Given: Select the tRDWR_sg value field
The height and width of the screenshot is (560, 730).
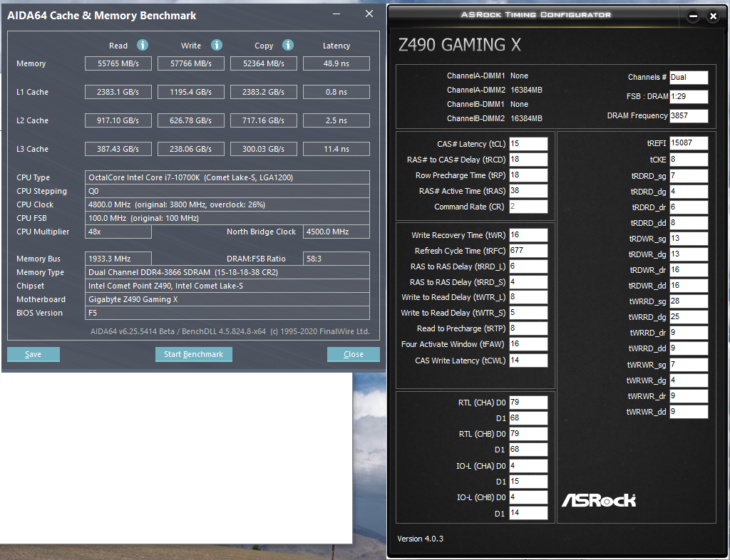Looking at the screenshot, I should click(689, 239).
